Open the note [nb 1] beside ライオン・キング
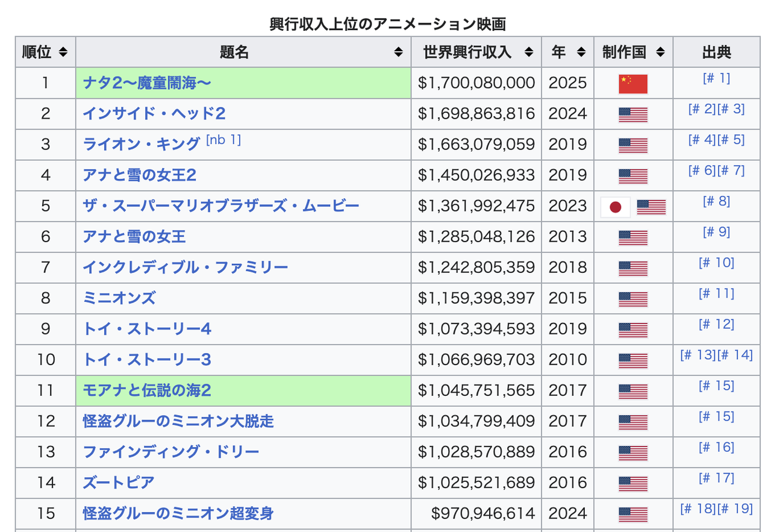Image resolution: width=771 pixels, height=532 pixels. click(x=223, y=140)
